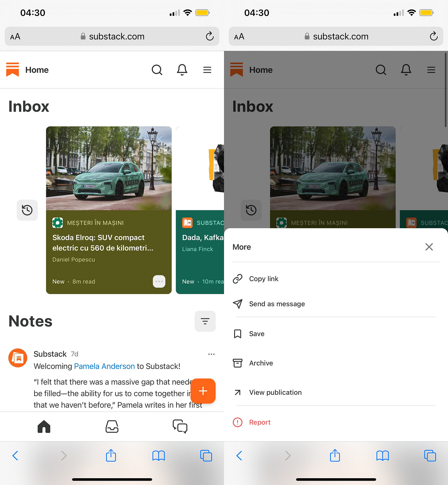Tap substack.com URL field on left screen
Image resolution: width=448 pixels, height=485 pixels.
tap(112, 36)
